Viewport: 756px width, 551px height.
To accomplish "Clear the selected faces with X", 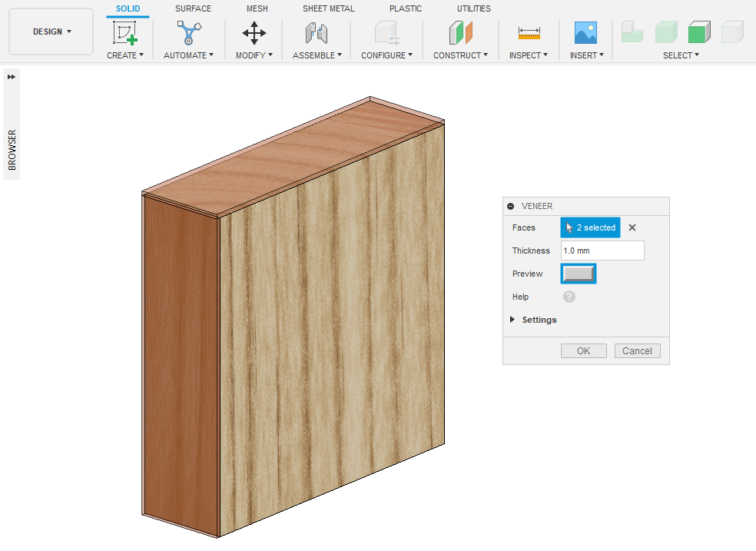I will [x=632, y=227].
